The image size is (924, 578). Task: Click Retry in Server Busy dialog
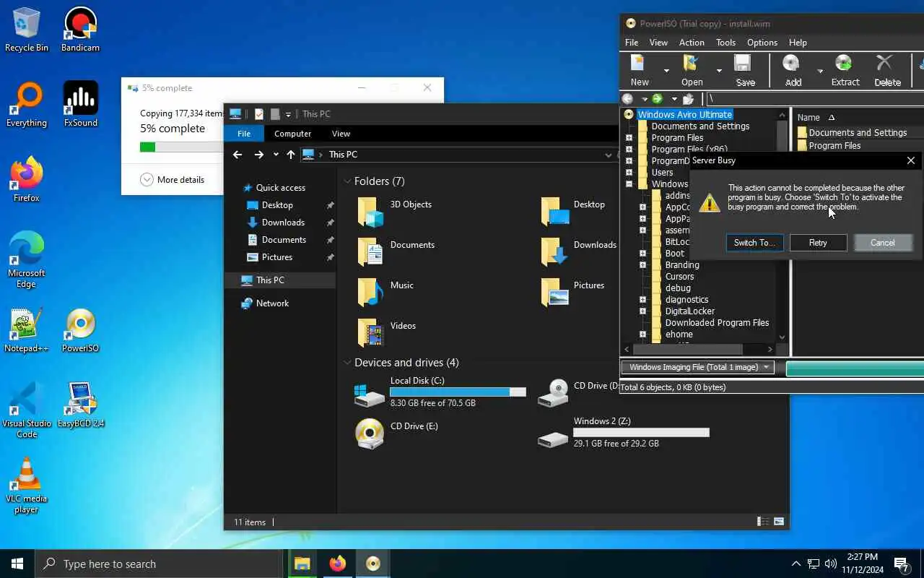818,243
